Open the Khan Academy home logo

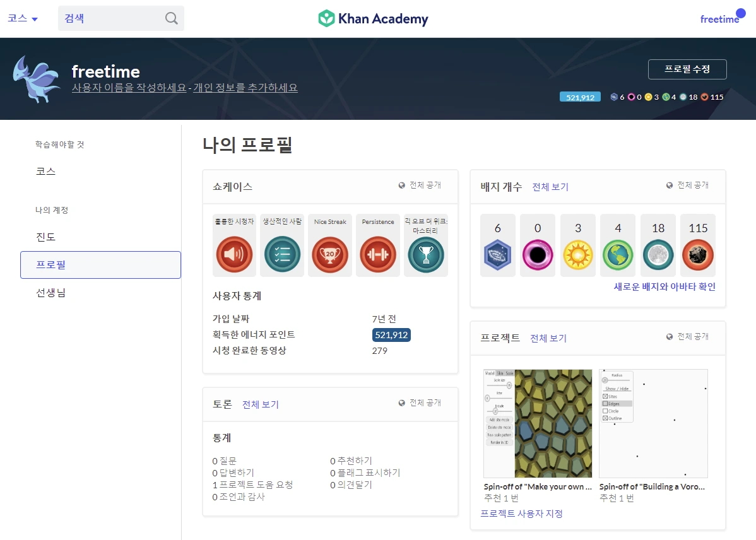pos(373,19)
